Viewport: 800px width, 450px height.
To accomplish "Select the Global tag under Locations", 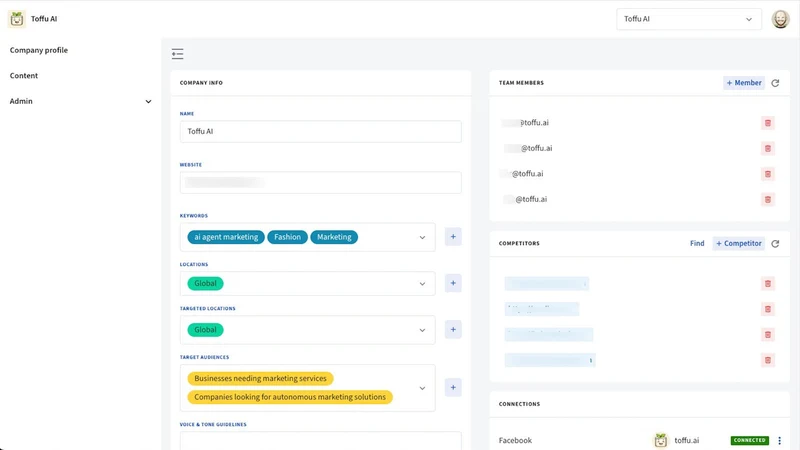I will [x=205, y=284].
